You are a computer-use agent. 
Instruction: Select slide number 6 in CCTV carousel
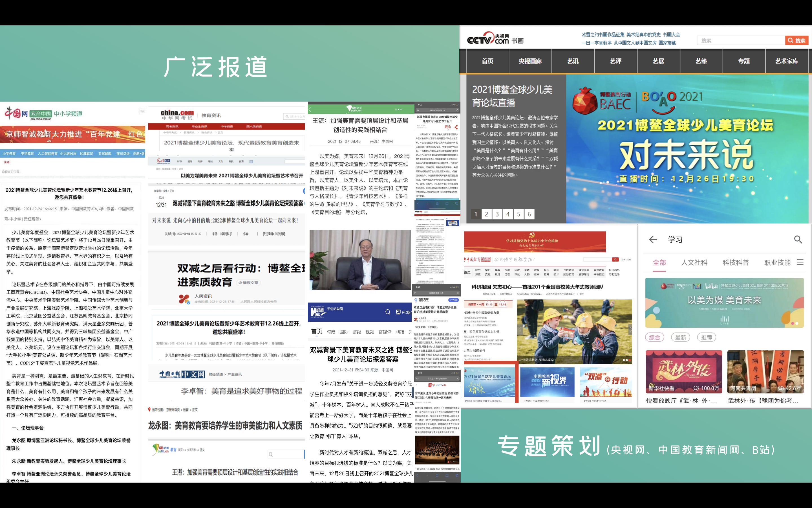tap(529, 214)
